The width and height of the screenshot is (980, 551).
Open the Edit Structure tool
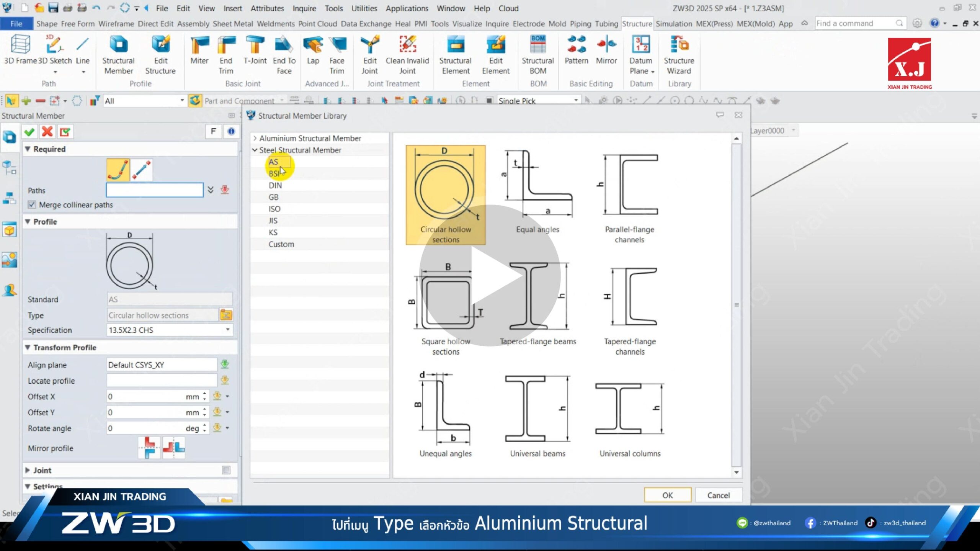coord(161,54)
